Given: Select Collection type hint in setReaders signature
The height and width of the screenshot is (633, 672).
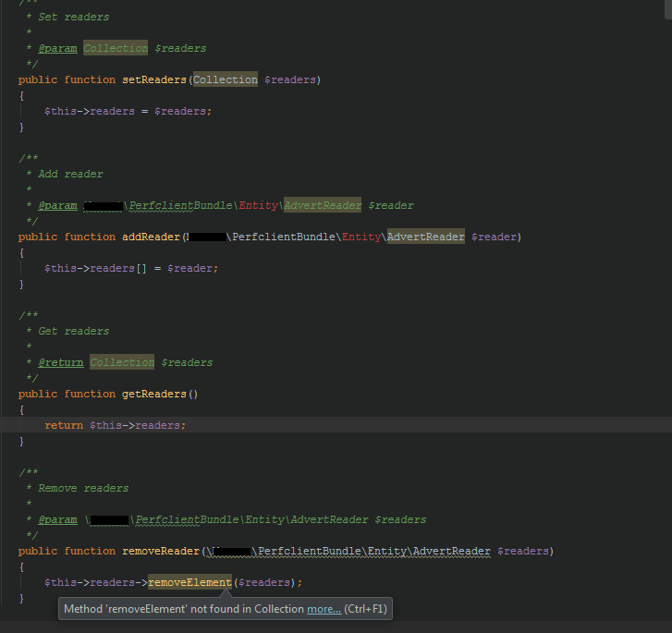Looking at the screenshot, I should click(x=226, y=79).
